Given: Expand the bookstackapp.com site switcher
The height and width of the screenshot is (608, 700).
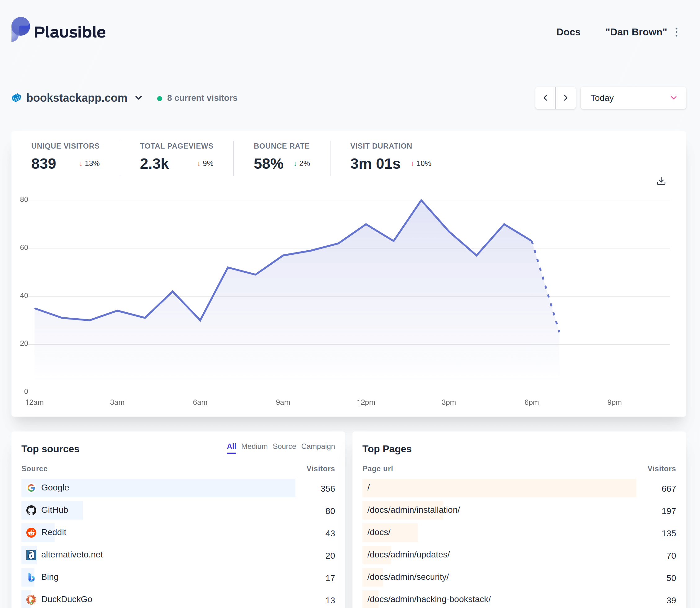Looking at the screenshot, I should click(x=139, y=98).
